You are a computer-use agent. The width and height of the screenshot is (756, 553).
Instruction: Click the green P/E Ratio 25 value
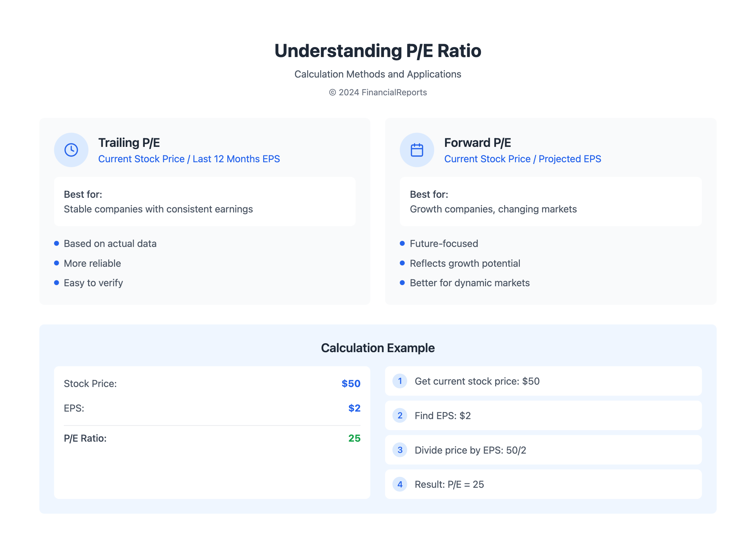(x=354, y=438)
